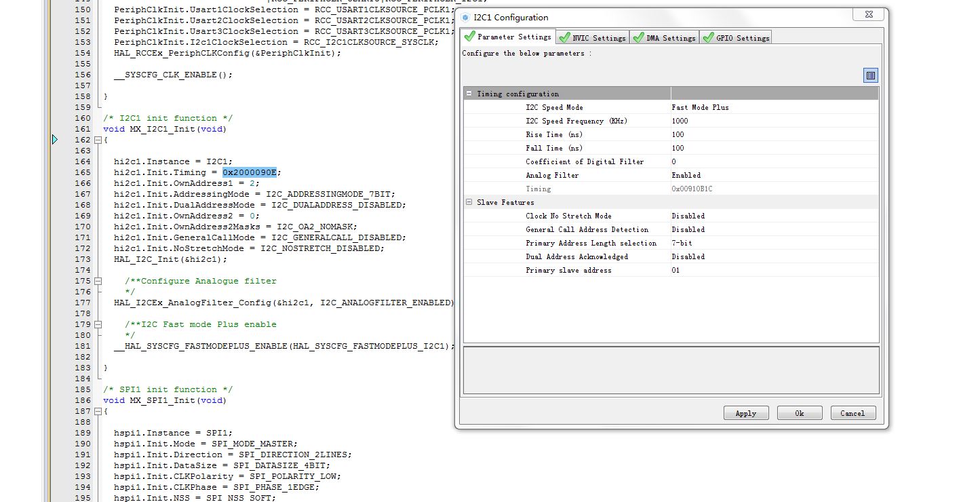Screen dimensions: 980x502
Task: Click the I2C Speed Mode label
Action: [554, 107]
